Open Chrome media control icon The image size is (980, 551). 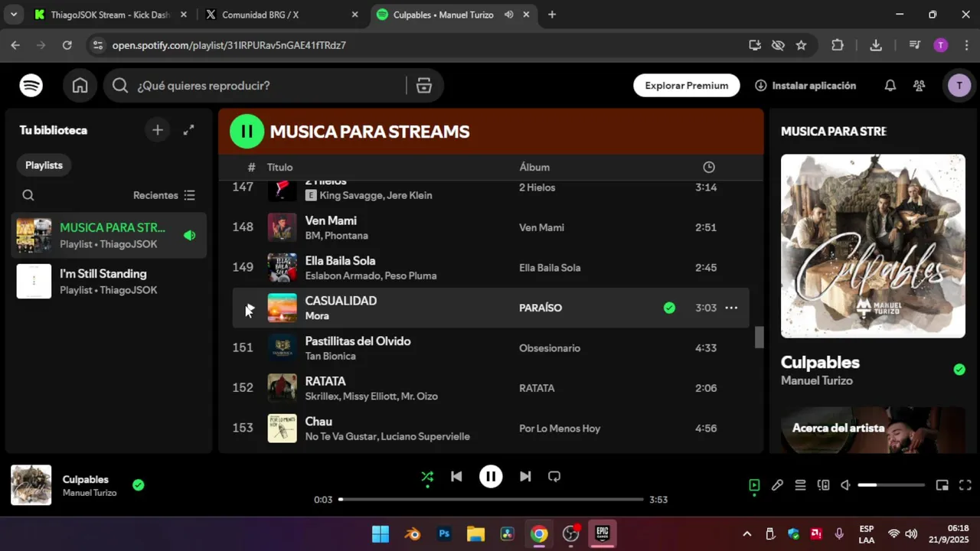[914, 45]
